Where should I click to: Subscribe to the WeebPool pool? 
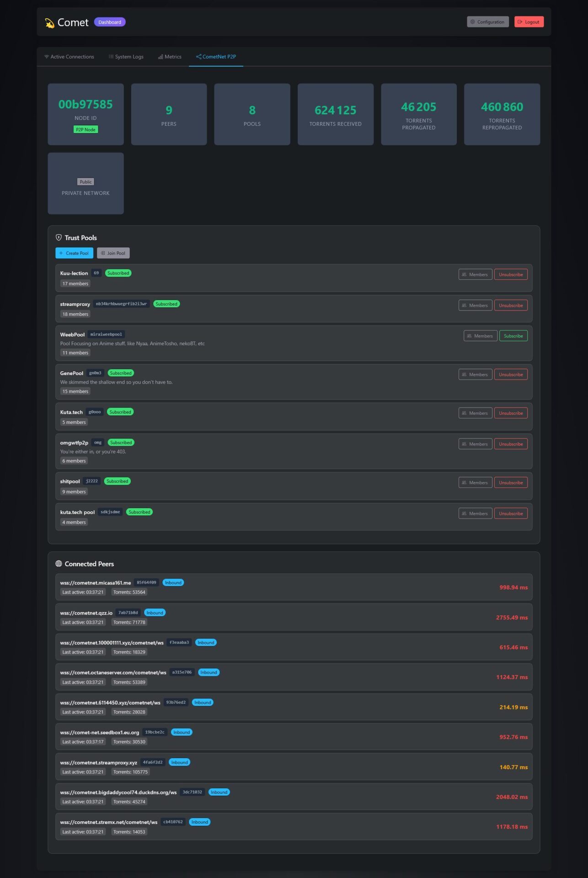pos(513,336)
